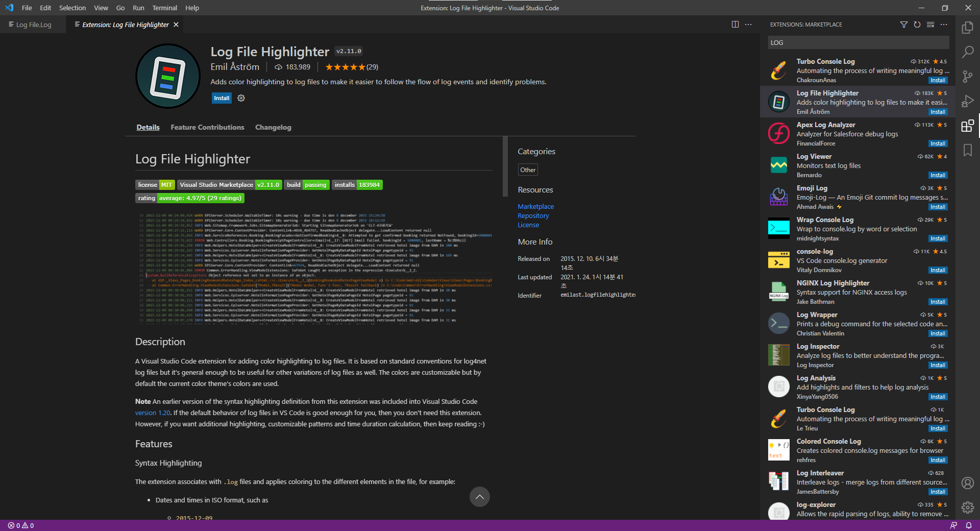
Task: Install the Log File Highlighter extension
Action: pos(222,98)
